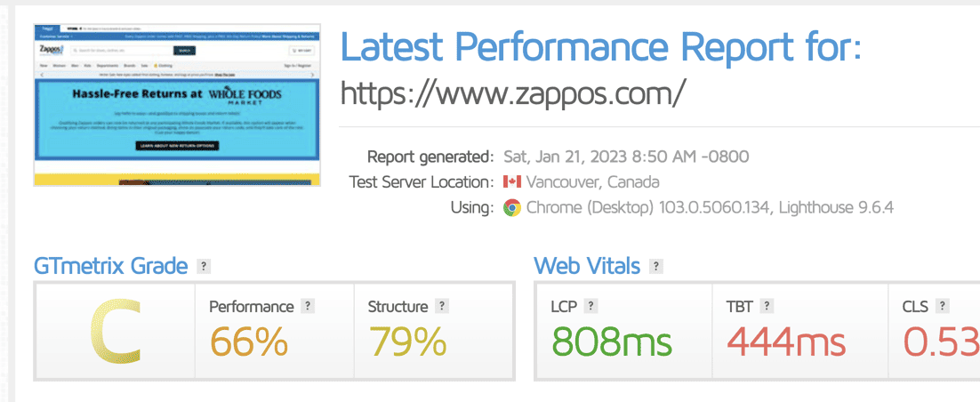Click the Chrome browser icon
Image resolution: width=980 pixels, height=402 pixels.
tap(512, 207)
